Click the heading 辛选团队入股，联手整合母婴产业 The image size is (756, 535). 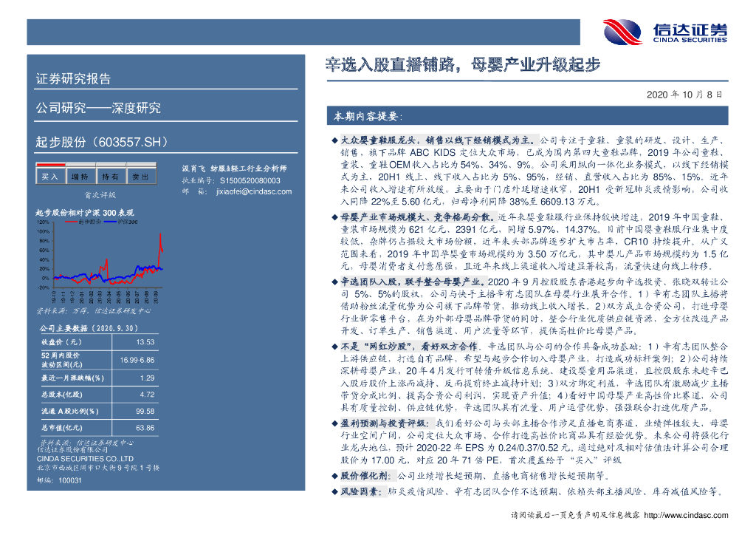(x=413, y=282)
